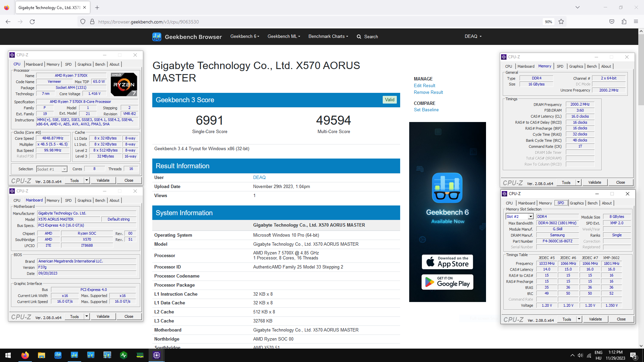Screen dimensions: 644x362
Task: Click the Edit Result link
Action: pyautogui.click(x=424, y=86)
